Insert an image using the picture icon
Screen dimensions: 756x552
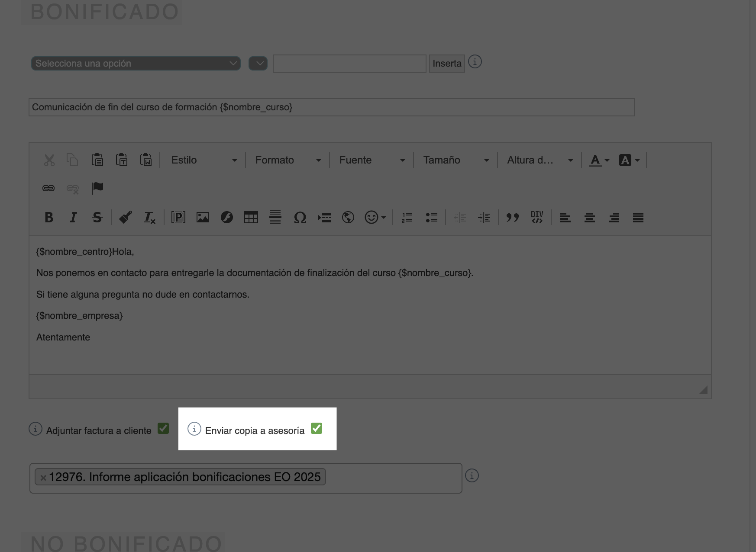[x=203, y=217]
